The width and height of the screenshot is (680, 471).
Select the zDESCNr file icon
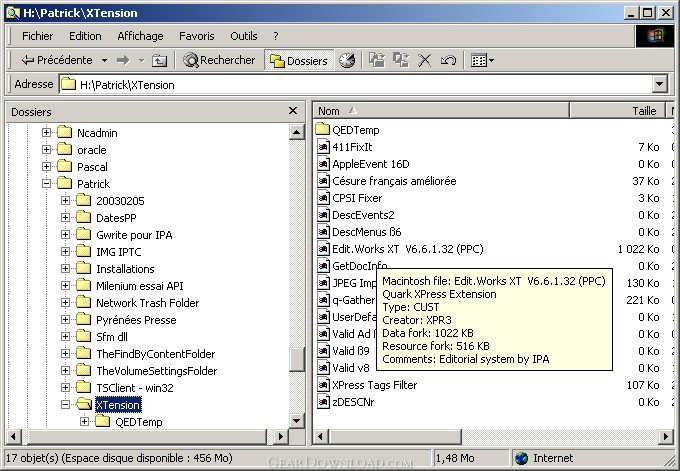coord(323,402)
